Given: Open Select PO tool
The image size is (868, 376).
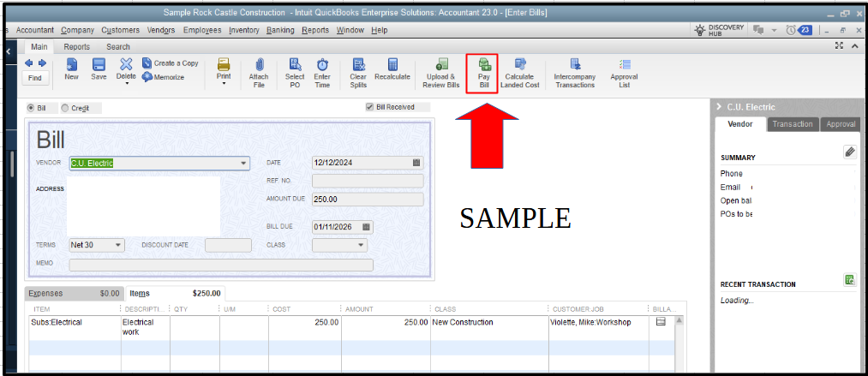Looking at the screenshot, I should click(295, 73).
